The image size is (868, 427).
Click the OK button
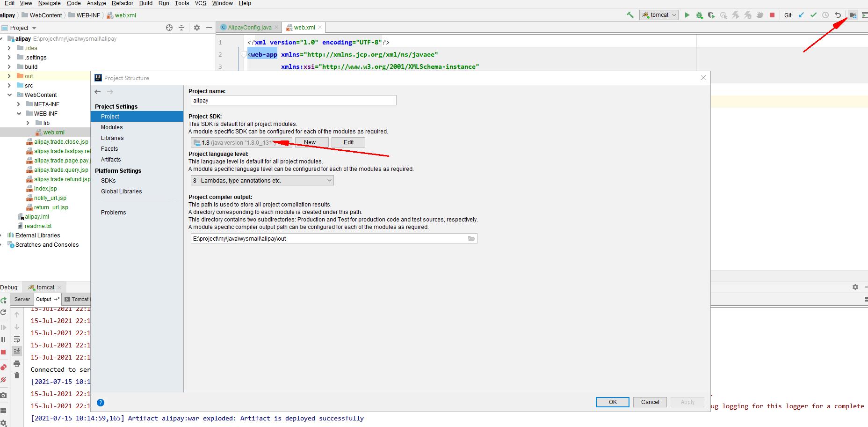[x=613, y=402]
